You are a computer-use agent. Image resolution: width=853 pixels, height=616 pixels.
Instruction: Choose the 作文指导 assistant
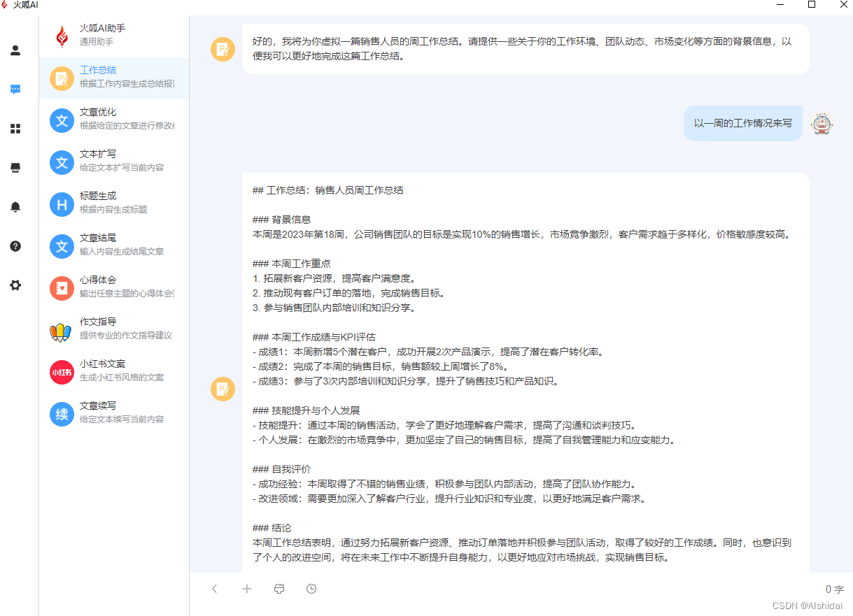114,330
